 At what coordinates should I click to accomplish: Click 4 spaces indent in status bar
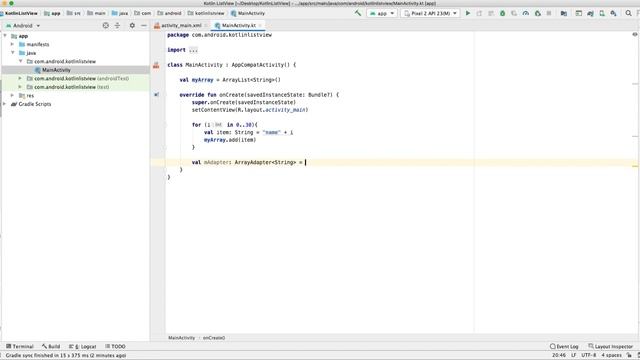click(611, 355)
